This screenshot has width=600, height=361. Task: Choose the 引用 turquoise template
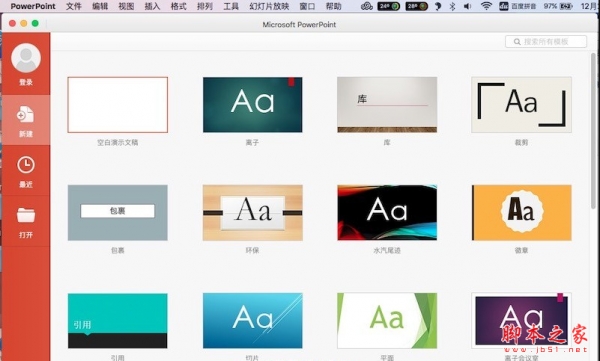tap(117, 321)
